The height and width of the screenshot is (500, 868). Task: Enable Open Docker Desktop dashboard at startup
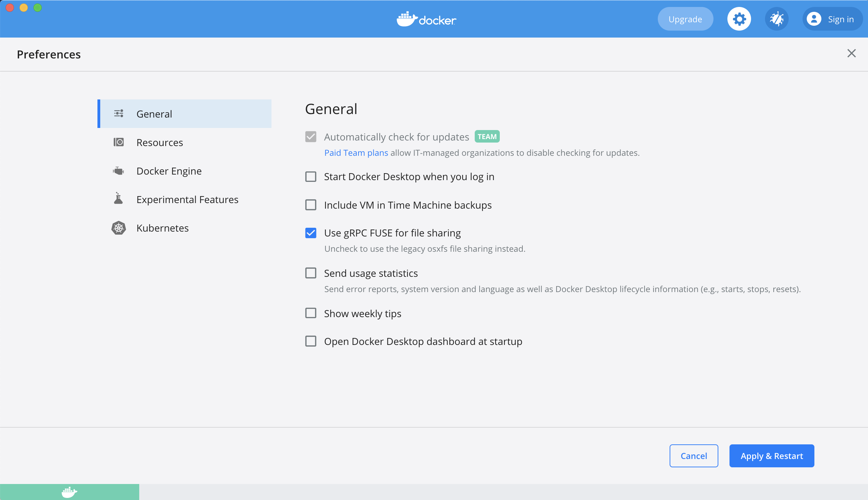click(311, 341)
